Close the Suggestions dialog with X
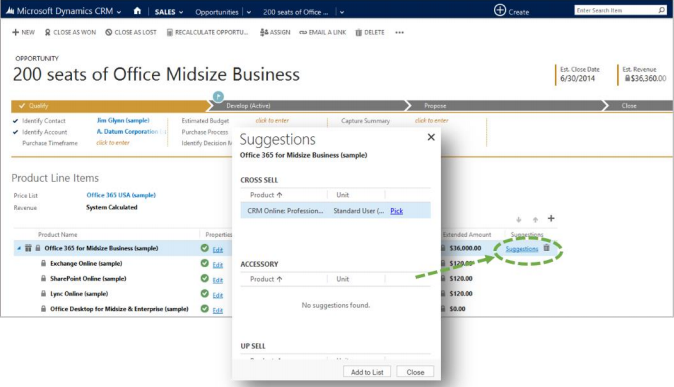The width and height of the screenshot is (674, 387). tap(431, 137)
